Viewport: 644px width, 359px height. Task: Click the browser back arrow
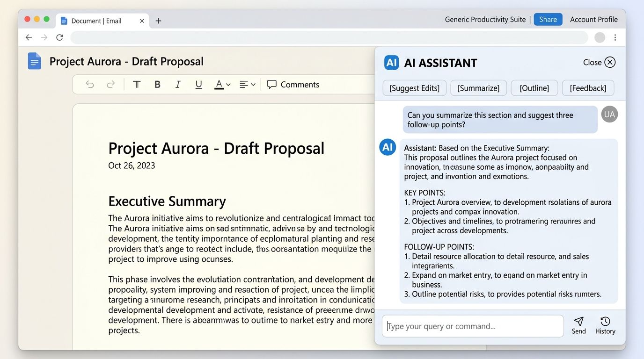coord(29,37)
